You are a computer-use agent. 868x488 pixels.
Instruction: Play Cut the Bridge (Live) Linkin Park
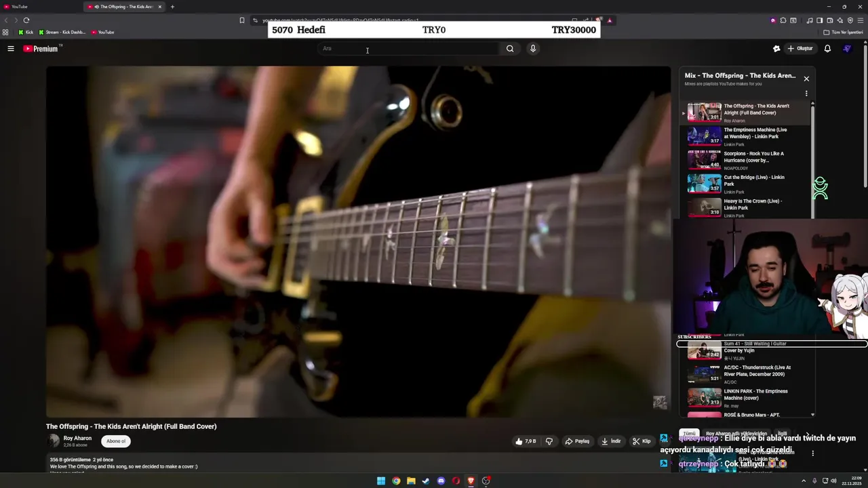pos(747,184)
